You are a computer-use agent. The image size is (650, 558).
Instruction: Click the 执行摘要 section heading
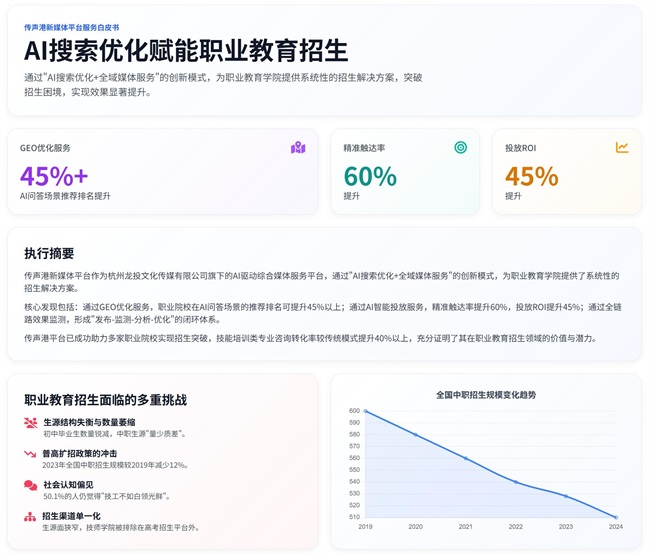pos(49,253)
